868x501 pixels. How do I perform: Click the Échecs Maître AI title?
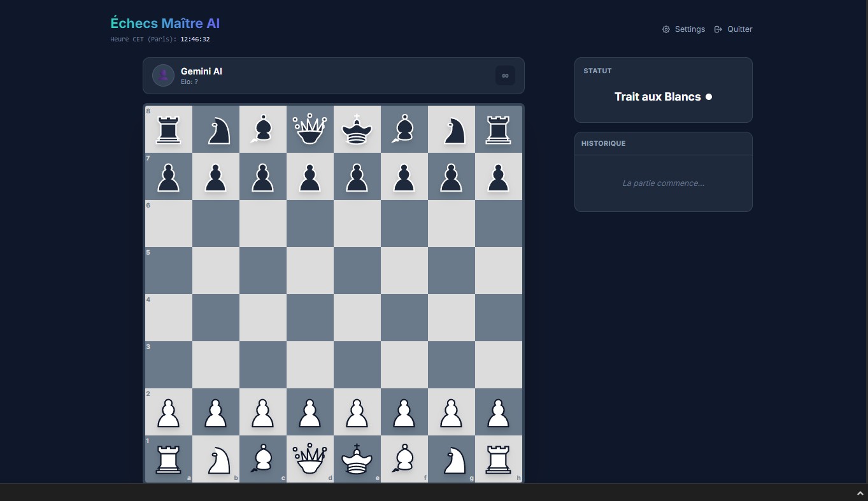165,24
